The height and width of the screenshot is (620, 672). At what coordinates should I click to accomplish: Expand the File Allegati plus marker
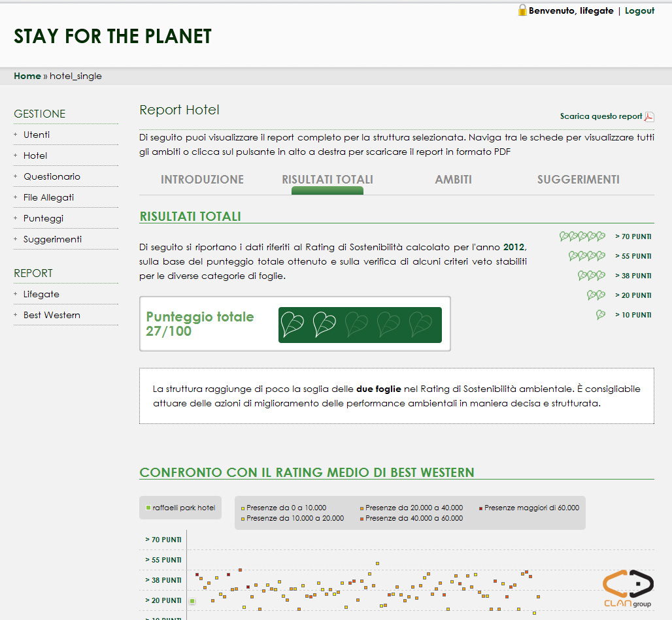tap(16, 197)
